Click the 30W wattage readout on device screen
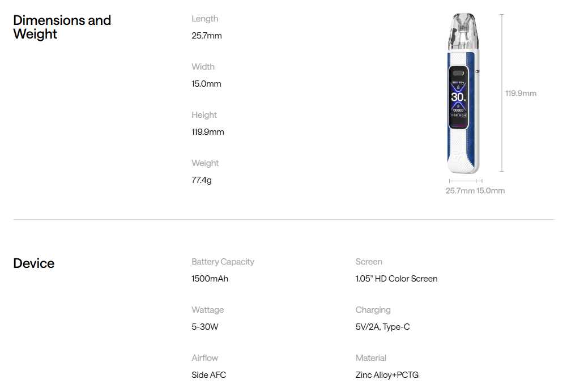The height and width of the screenshot is (392, 567). pos(458,97)
